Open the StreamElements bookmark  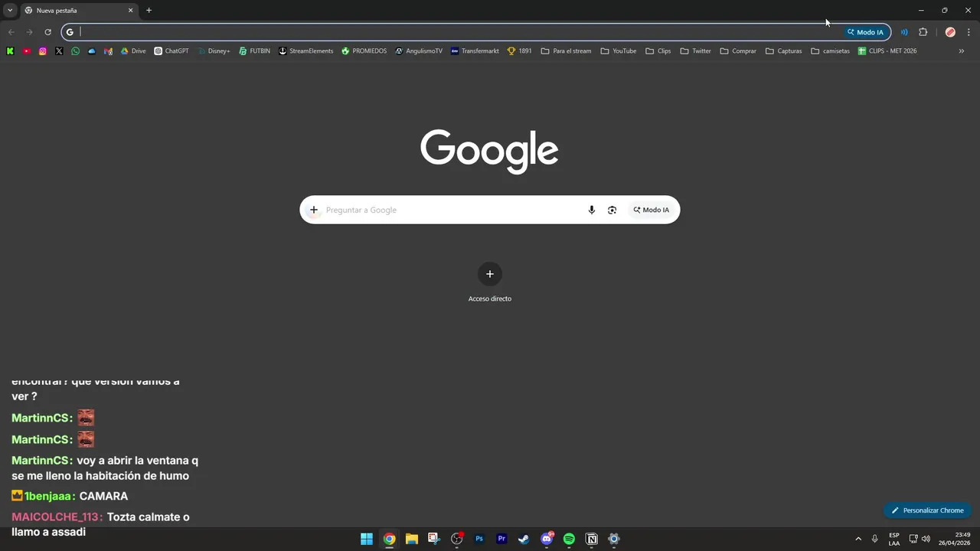305,51
